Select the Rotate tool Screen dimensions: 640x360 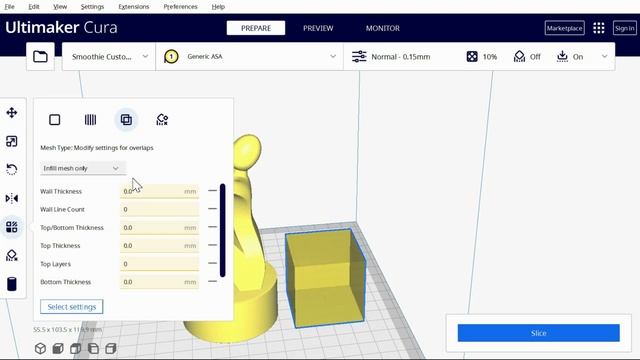(12, 169)
